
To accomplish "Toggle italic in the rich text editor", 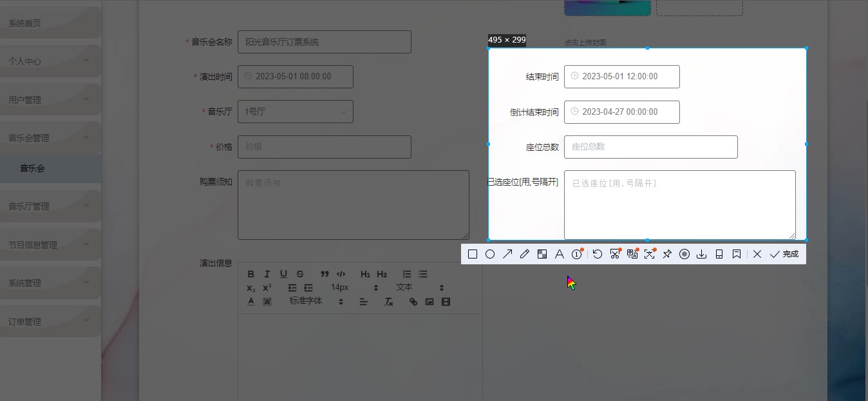I will pyautogui.click(x=267, y=274).
